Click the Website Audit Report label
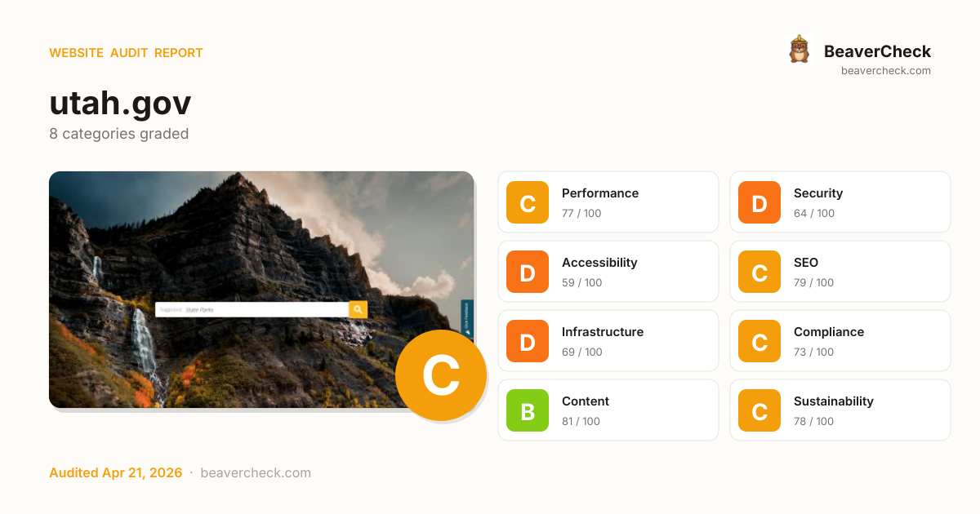The width and height of the screenshot is (980, 514). [126, 53]
